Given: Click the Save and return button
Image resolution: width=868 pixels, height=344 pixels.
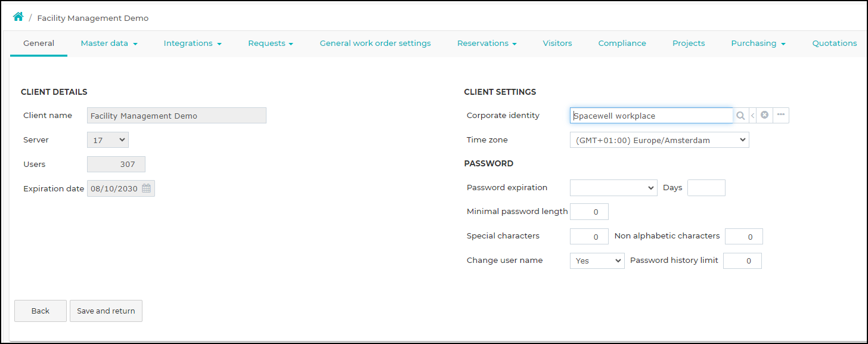Looking at the screenshot, I should [106, 311].
